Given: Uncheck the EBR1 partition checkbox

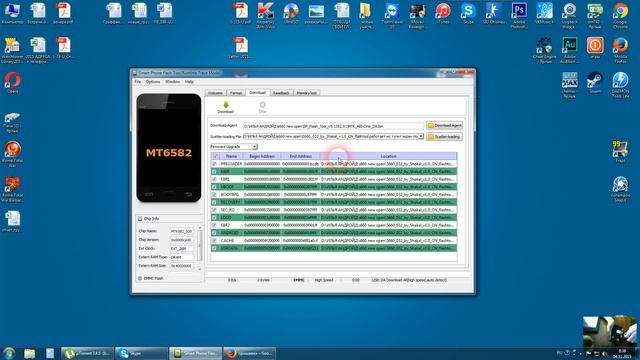Looking at the screenshot, I should [214, 179].
